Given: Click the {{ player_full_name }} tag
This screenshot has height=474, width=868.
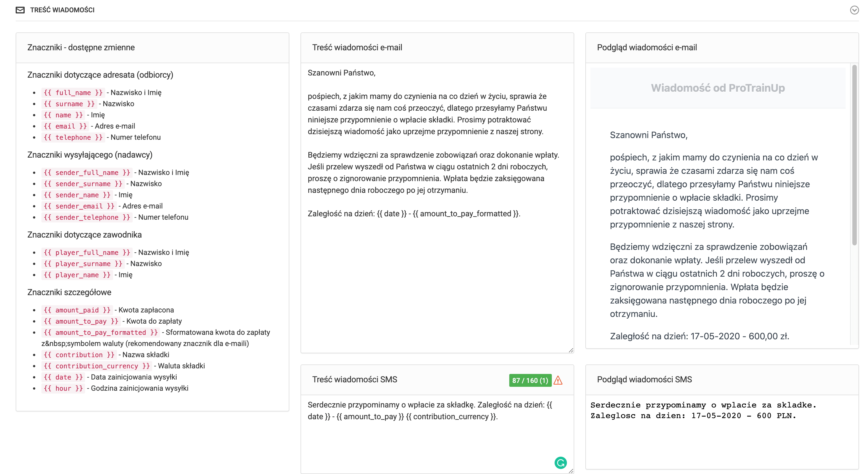Looking at the screenshot, I should pos(86,252).
